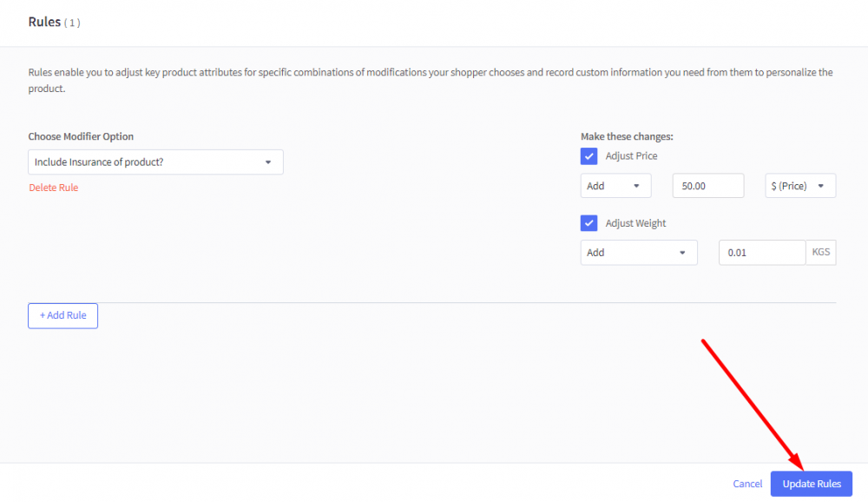Uncheck the Adjust Weight checkbox
Viewport: 868px width, 502px height.
click(589, 222)
